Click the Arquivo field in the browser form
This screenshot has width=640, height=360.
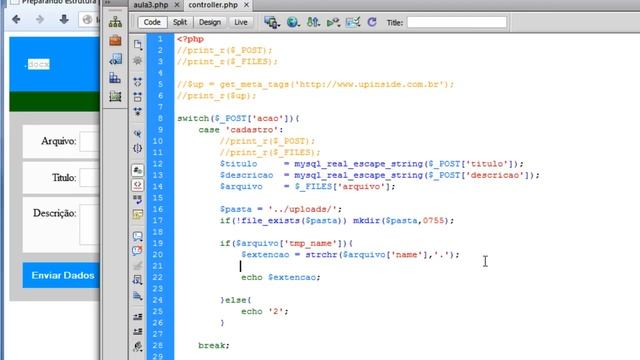(89, 142)
